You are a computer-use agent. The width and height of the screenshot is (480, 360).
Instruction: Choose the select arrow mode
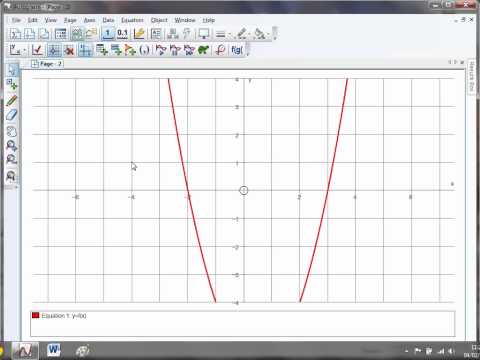(12, 69)
